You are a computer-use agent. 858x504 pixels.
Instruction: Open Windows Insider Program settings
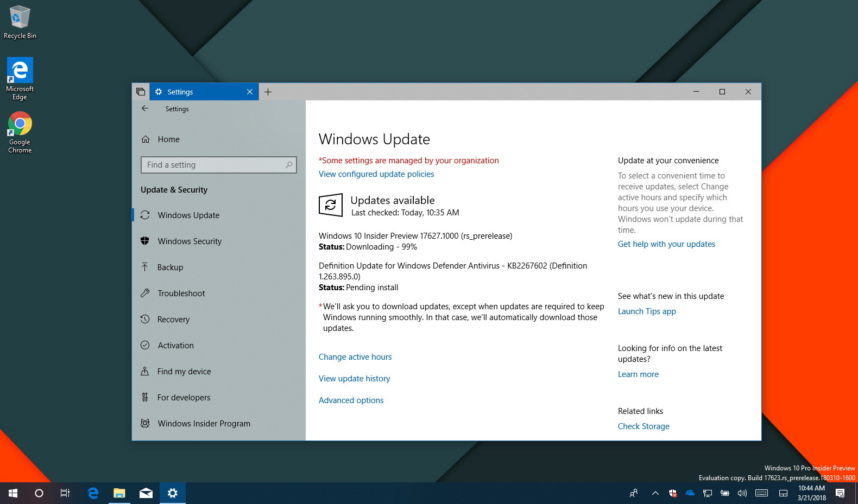[x=219, y=424]
